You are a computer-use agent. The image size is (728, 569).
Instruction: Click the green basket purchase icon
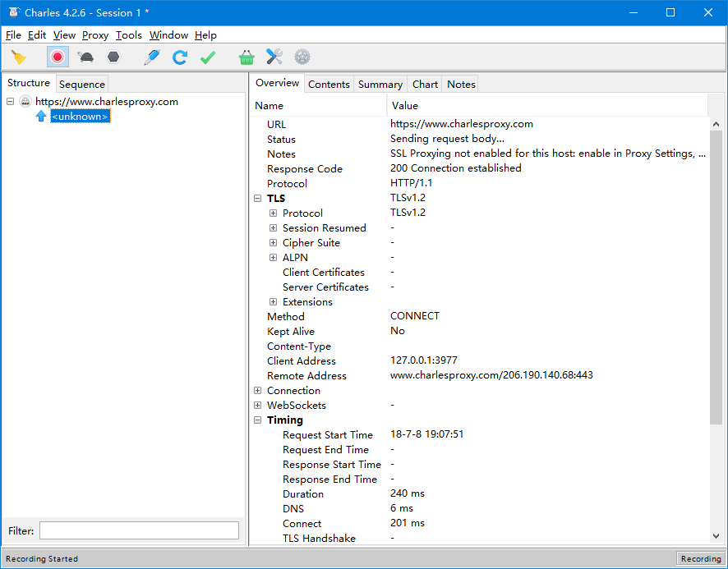pos(247,57)
